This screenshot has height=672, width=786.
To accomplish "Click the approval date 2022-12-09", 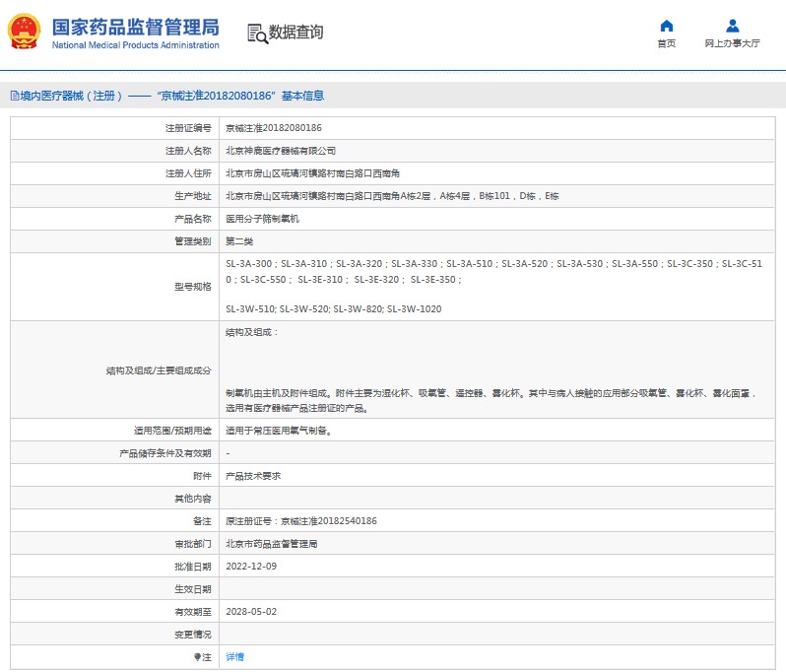I will [251, 567].
